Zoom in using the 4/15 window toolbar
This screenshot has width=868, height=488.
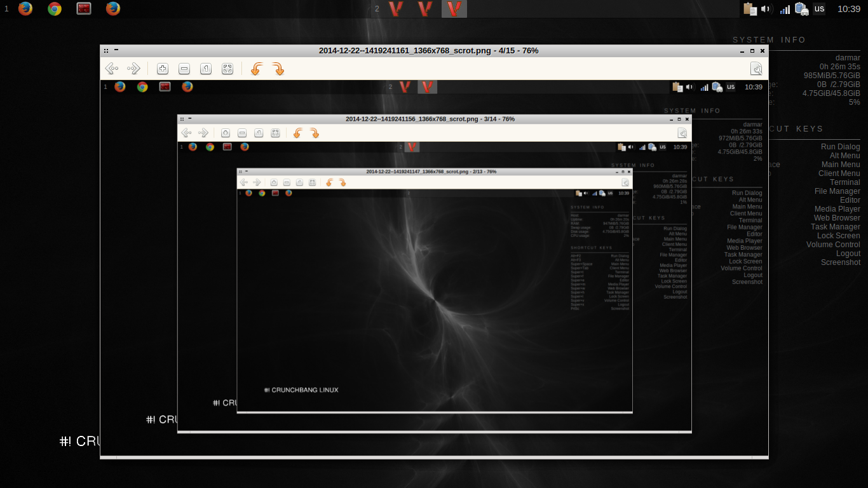tap(163, 69)
